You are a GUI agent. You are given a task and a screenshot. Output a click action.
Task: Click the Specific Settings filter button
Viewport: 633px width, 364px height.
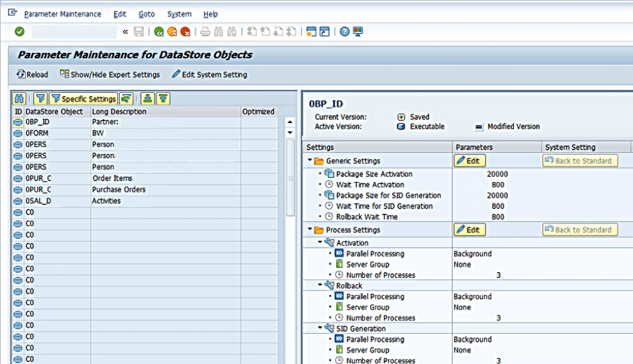pos(84,99)
